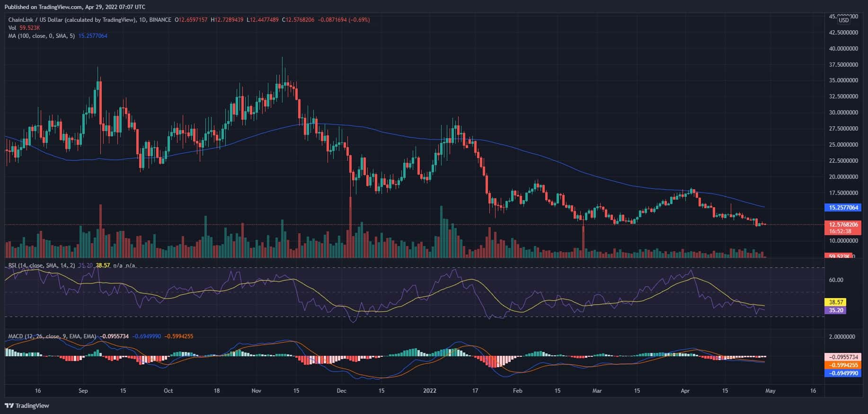Click the TradingView logo icon
868x414 pixels.
click(9, 405)
